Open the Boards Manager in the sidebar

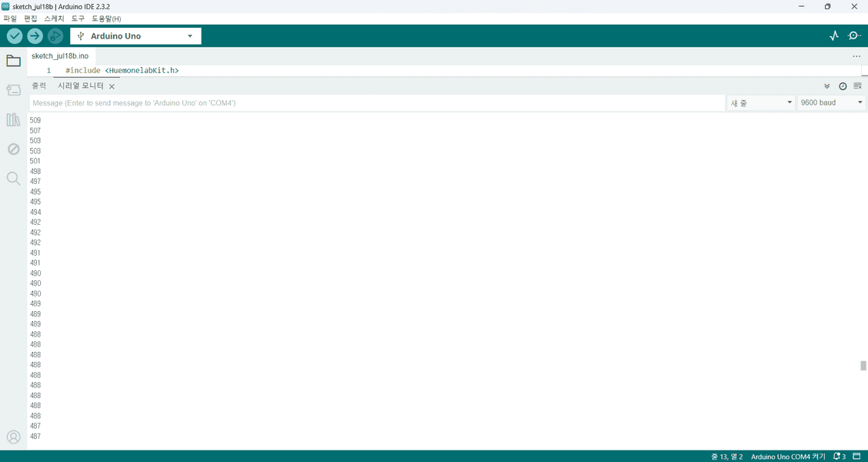click(13, 90)
